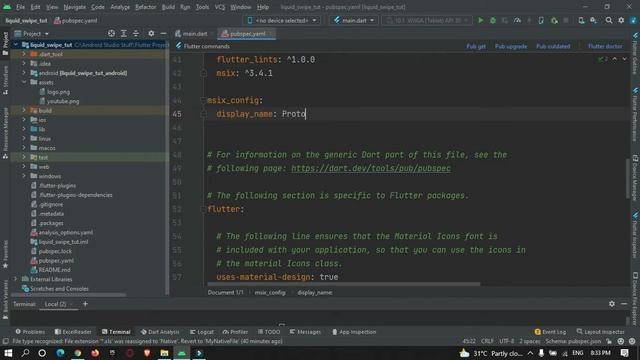Open File Explorer from the taskbar
The image size is (640, 360).
pyautogui.click(x=164, y=353)
